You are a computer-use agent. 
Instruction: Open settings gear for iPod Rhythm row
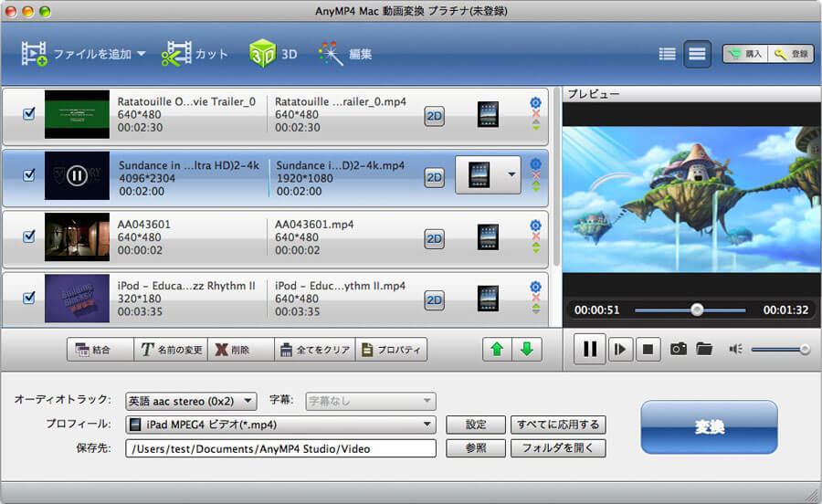[x=535, y=287]
